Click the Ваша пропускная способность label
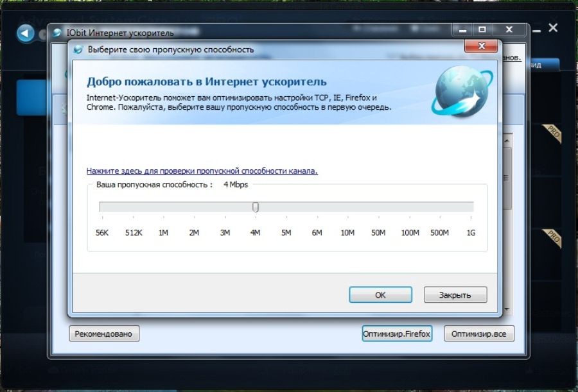This screenshot has height=392, width=578. tap(154, 185)
